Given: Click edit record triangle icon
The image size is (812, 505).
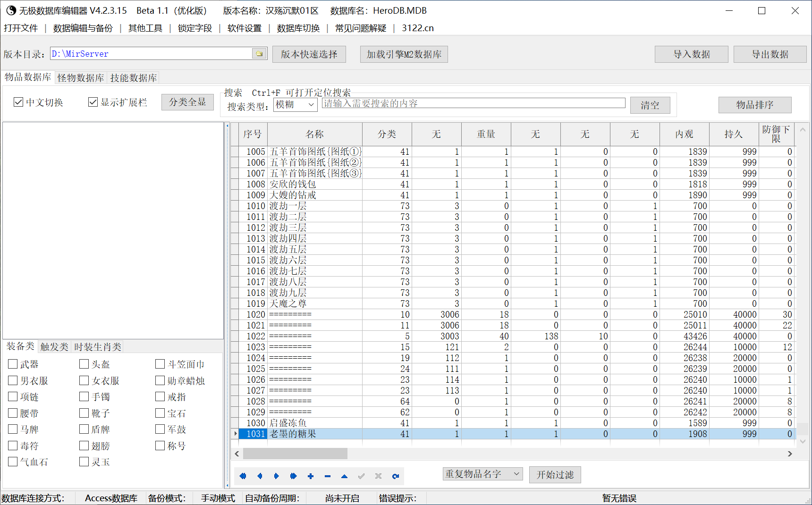Looking at the screenshot, I should [x=345, y=476].
